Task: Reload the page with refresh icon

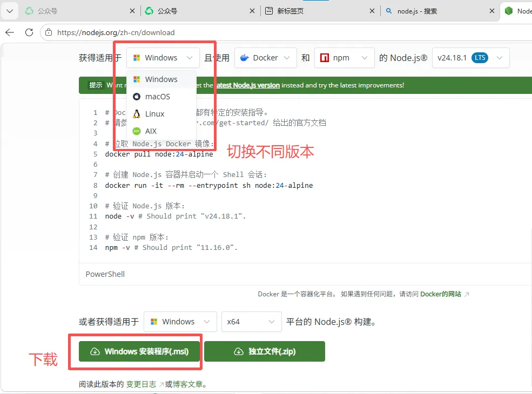Action: tap(29, 32)
